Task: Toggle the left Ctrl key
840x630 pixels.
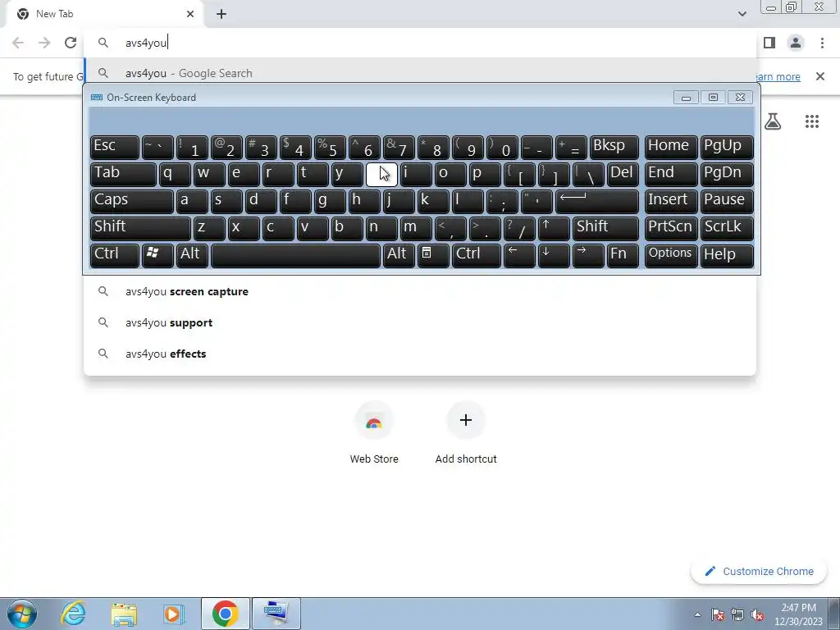Action: (115, 255)
